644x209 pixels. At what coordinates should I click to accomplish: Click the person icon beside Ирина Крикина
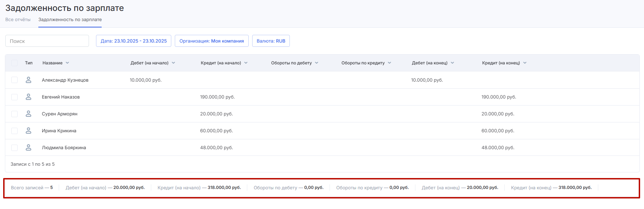[28, 131]
